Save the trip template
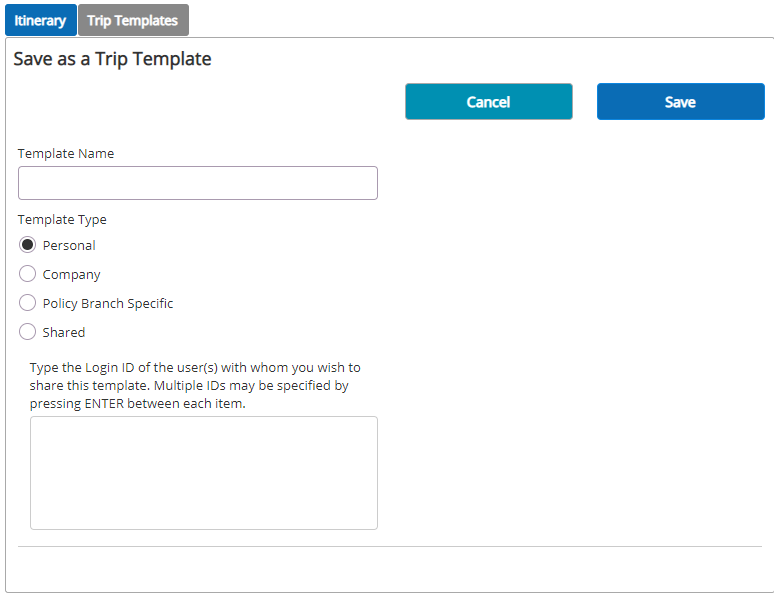The height and width of the screenshot is (600, 774). pyautogui.click(x=681, y=102)
